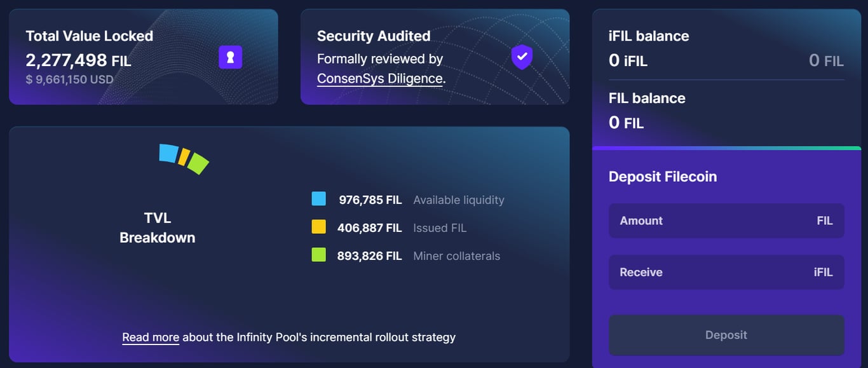This screenshot has height=368, width=868.
Task: Click the Deposit Filecoin heading
Action: (661, 176)
